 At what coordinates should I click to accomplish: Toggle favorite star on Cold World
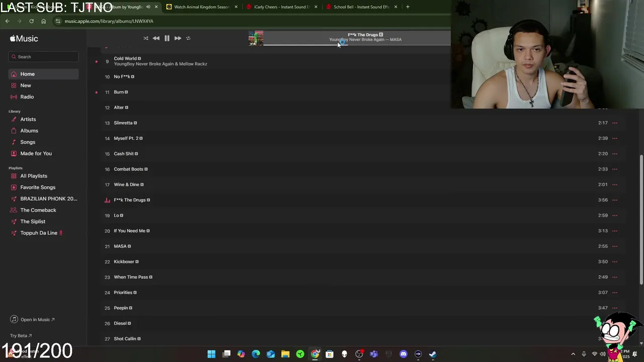(x=96, y=61)
